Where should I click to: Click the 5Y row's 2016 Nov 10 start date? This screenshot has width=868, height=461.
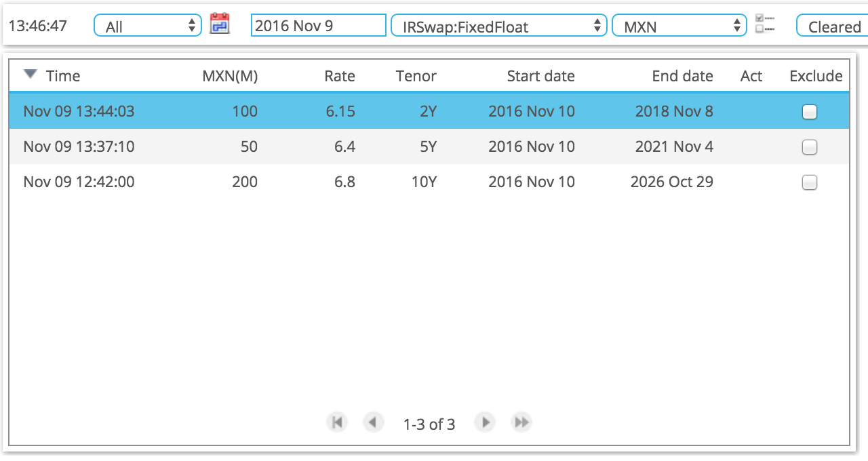tap(532, 146)
